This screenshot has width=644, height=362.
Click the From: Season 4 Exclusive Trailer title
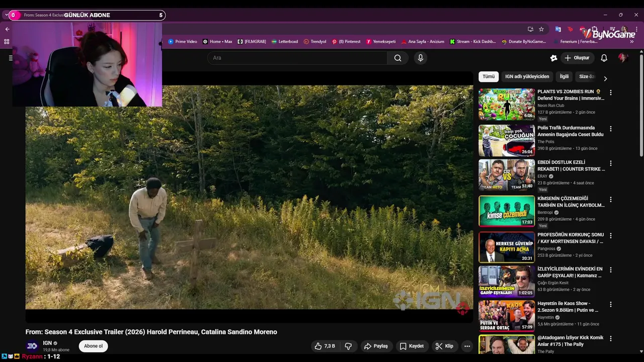click(151, 332)
